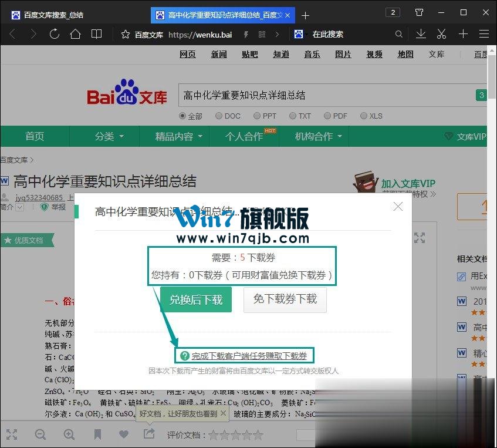
Task: Close the 好文档 share tooltip
Action: pos(223,413)
